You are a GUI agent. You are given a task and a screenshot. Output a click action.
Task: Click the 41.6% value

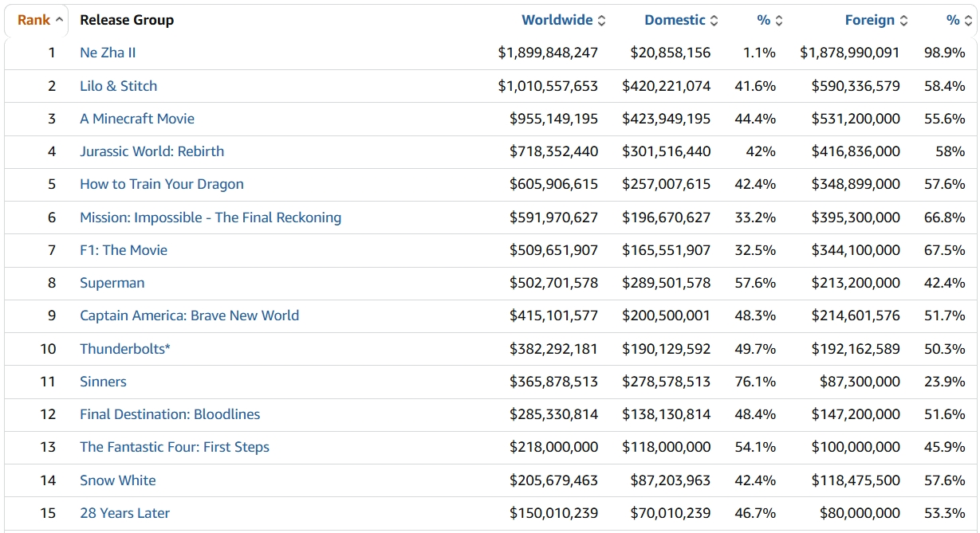click(755, 86)
